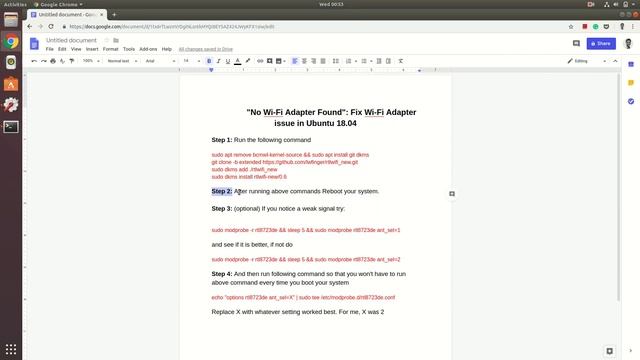Click the Insert image icon
640x360 pixels.
click(279, 61)
